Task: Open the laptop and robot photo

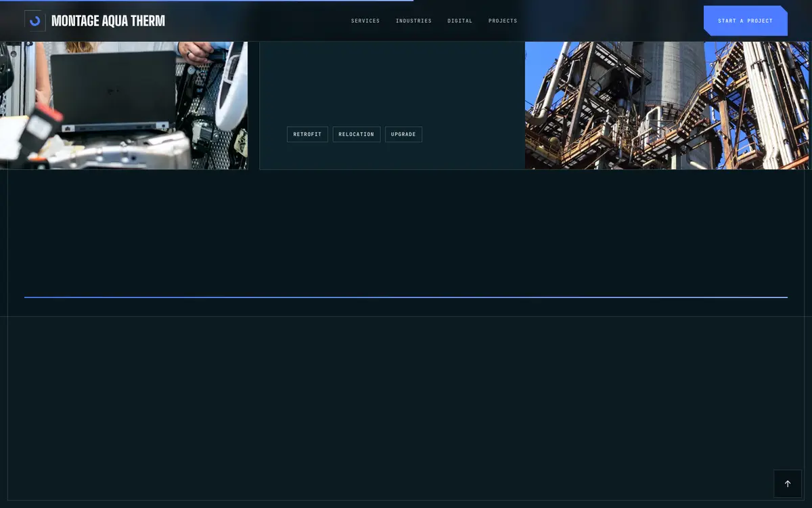Action: pyautogui.click(x=124, y=105)
